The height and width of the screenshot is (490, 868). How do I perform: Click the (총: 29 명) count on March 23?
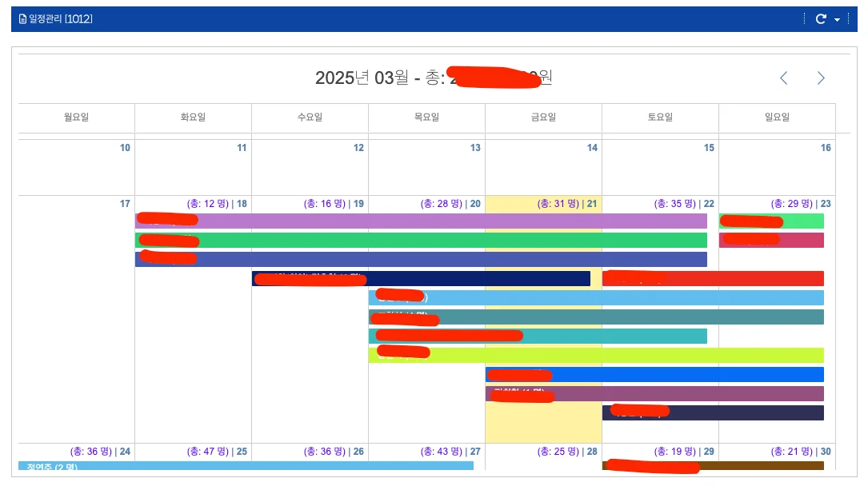tap(790, 204)
